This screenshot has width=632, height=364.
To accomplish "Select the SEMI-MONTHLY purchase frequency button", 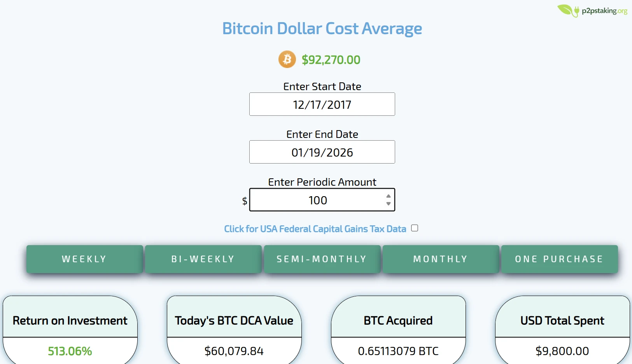I will (322, 259).
